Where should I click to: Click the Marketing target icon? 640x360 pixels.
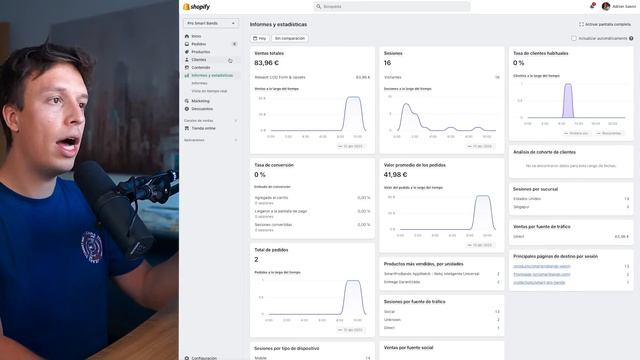187,101
